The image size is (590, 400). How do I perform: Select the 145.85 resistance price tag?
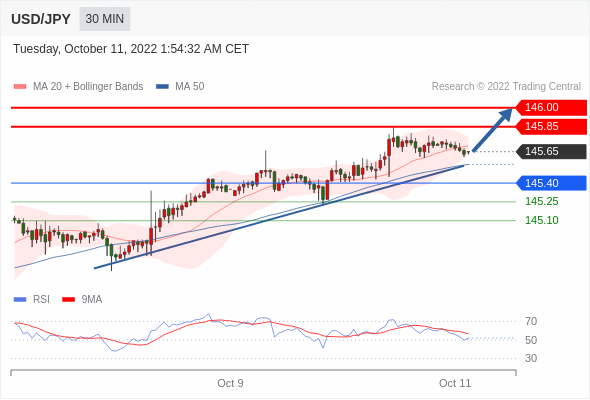coord(551,126)
